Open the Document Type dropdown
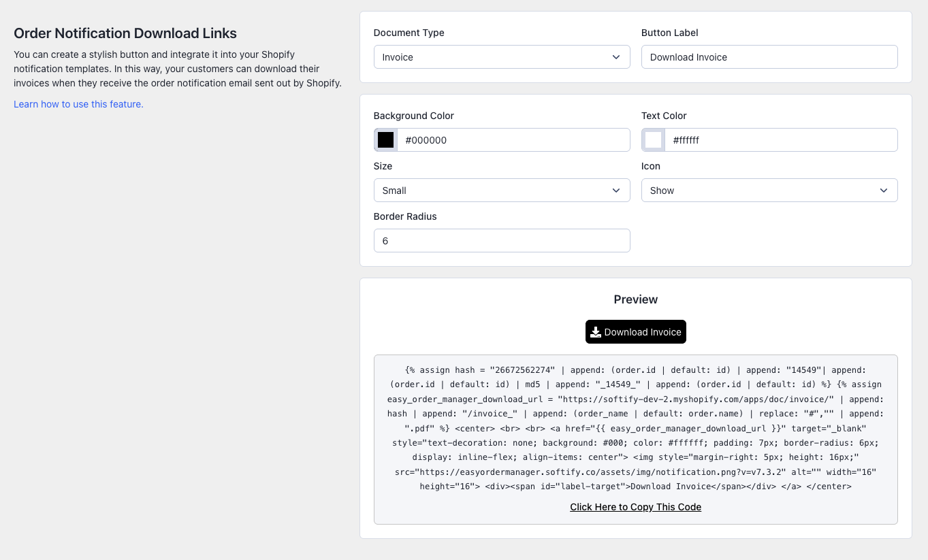The height and width of the screenshot is (560, 928). pos(502,57)
